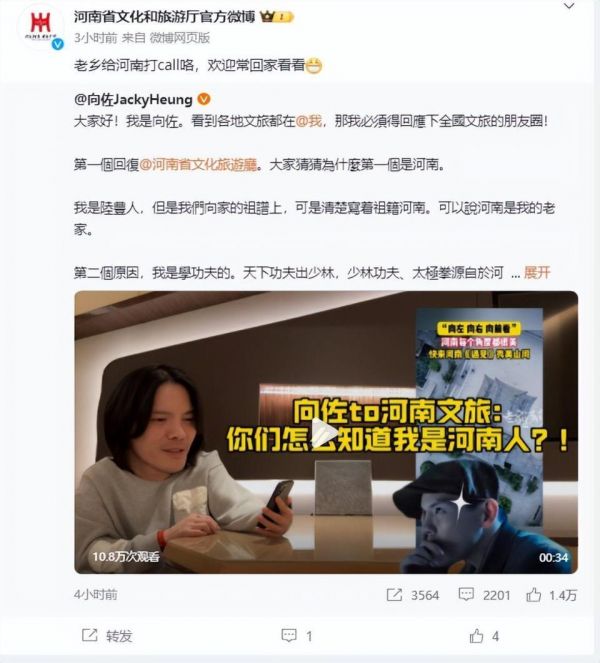Open the post options chevron at top right

(569, 6)
